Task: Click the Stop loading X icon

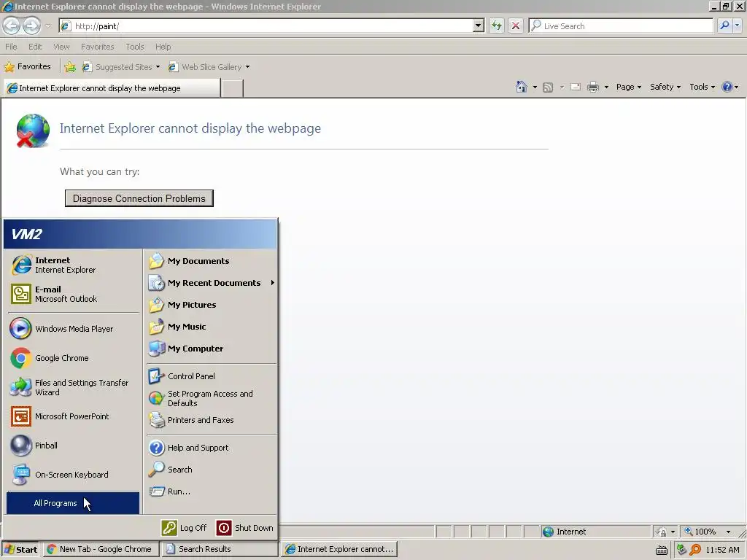Action: [516, 26]
